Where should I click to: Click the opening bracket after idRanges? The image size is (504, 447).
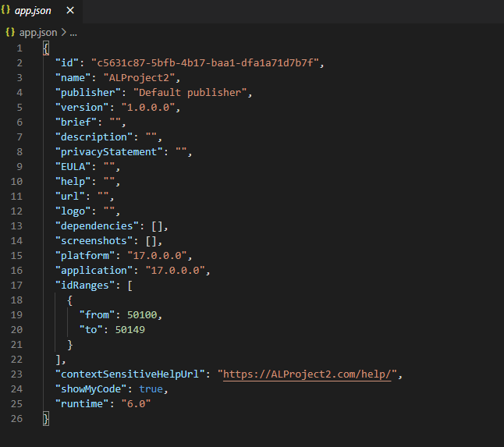click(x=130, y=286)
